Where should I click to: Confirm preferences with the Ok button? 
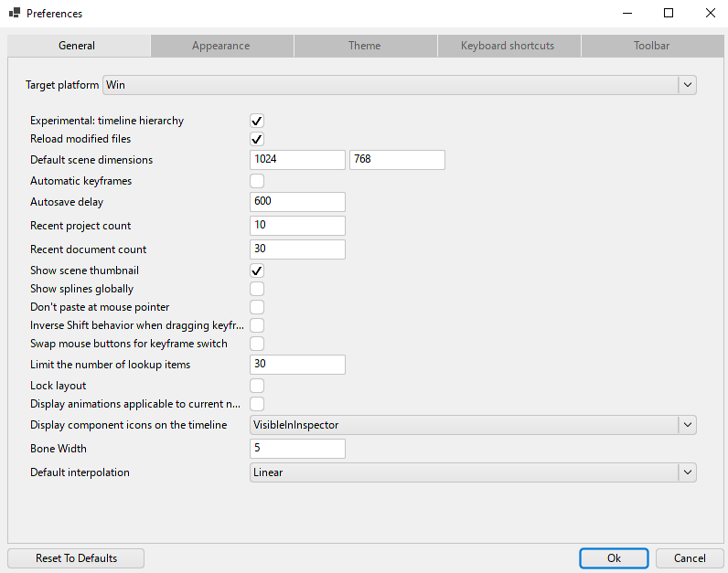(x=614, y=558)
